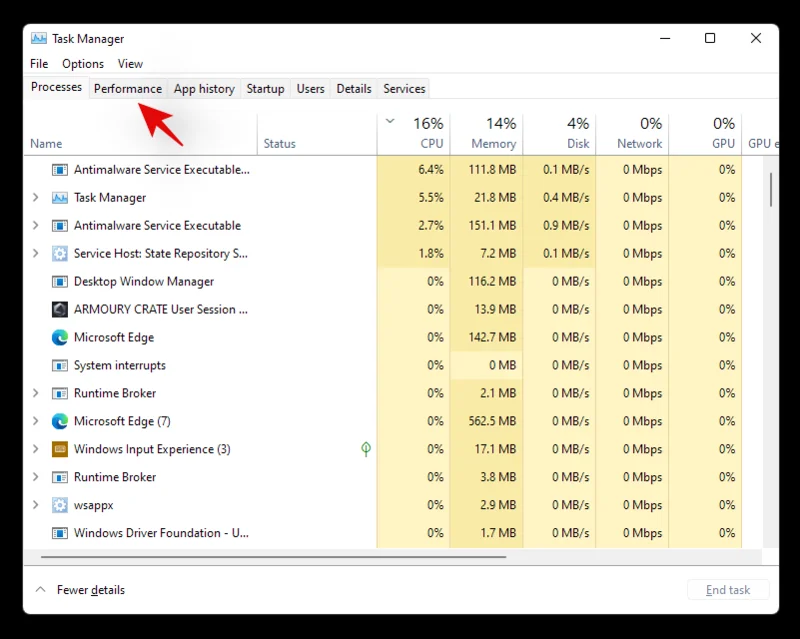Screen dimensions: 800x639
Task: Click the Desktop Window Manager icon
Action: pos(58,281)
